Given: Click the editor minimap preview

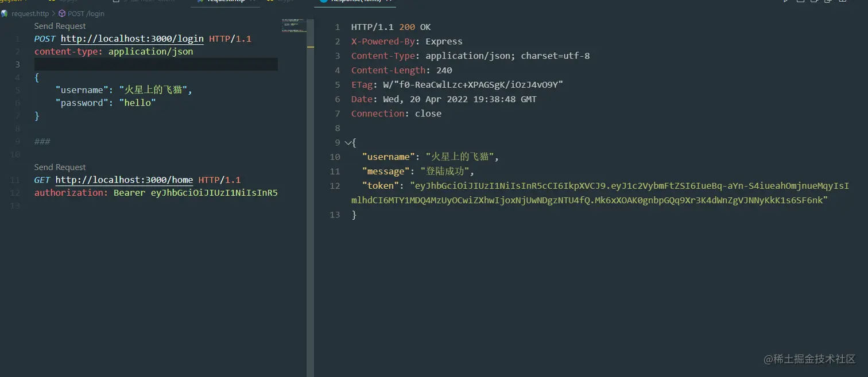Looking at the screenshot, I should (293, 26).
